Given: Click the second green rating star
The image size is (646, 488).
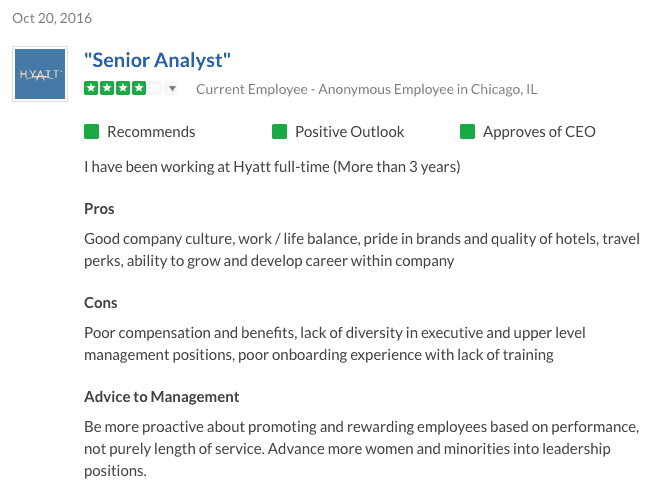Looking at the screenshot, I should point(107,88).
